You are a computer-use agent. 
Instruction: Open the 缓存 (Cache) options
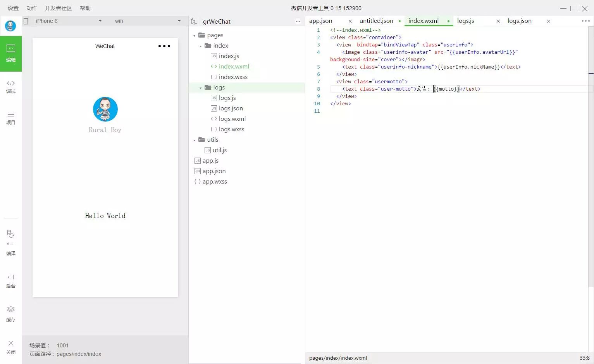tap(11, 314)
